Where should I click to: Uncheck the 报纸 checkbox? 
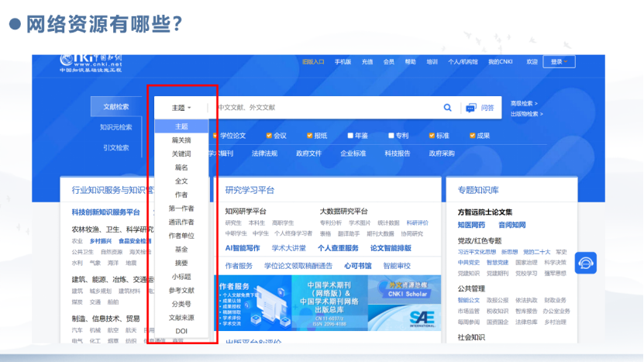[x=310, y=136]
